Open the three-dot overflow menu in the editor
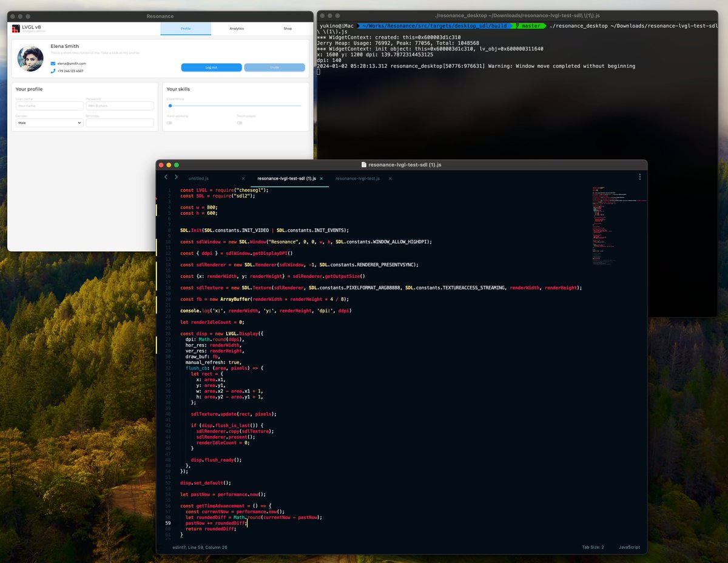The height and width of the screenshot is (563, 728). pos(640,175)
